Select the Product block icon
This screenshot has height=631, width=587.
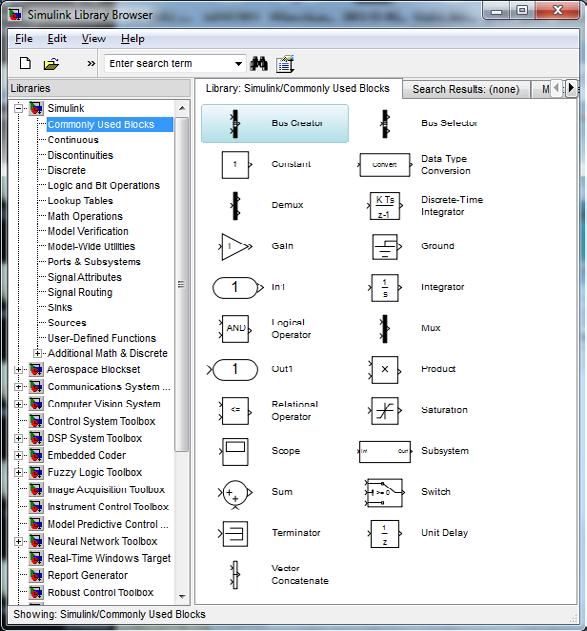tap(385, 369)
